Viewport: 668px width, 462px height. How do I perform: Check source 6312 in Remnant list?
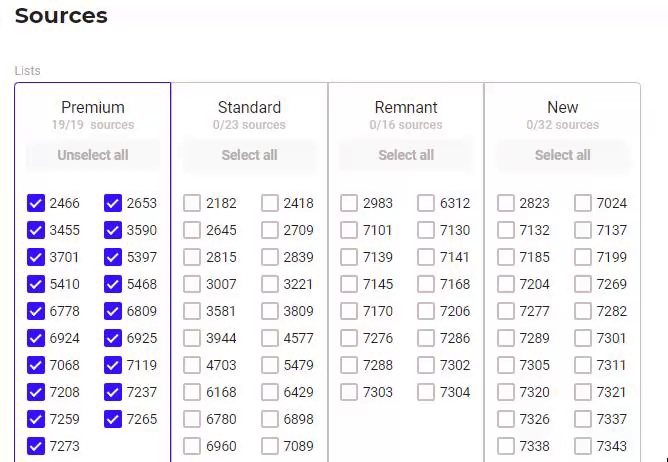click(426, 203)
